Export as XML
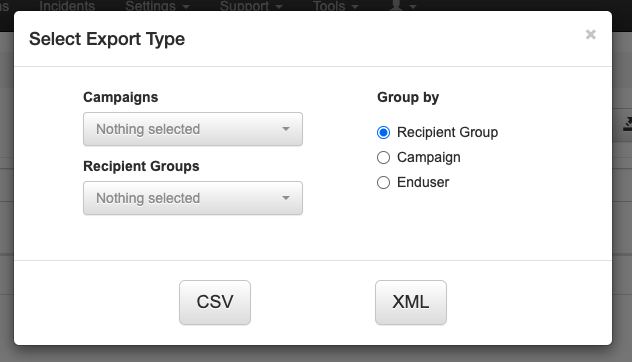The width and height of the screenshot is (632, 362). tap(411, 302)
